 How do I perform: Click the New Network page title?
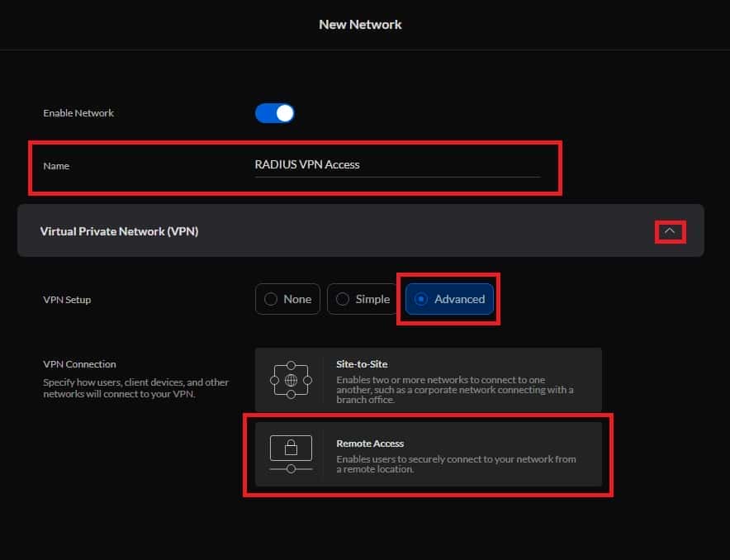click(x=360, y=24)
